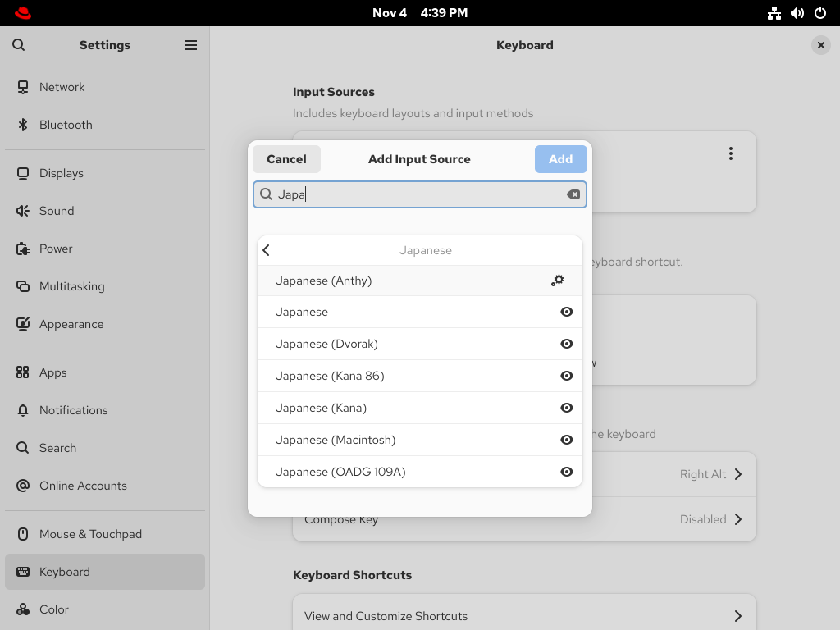Image resolution: width=840 pixels, height=630 pixels.
Task: Clear the search text with the backspace icon
Action: point(573,194)
